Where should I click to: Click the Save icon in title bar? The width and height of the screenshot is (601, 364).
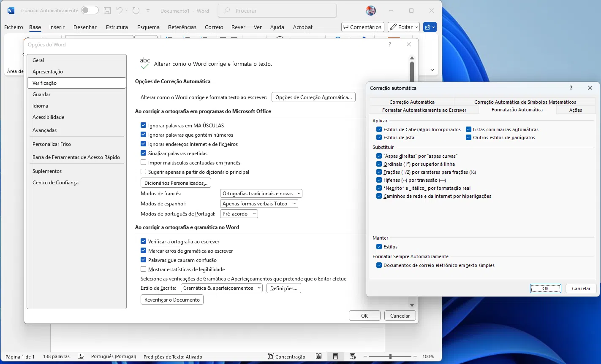tap(107, 11)
